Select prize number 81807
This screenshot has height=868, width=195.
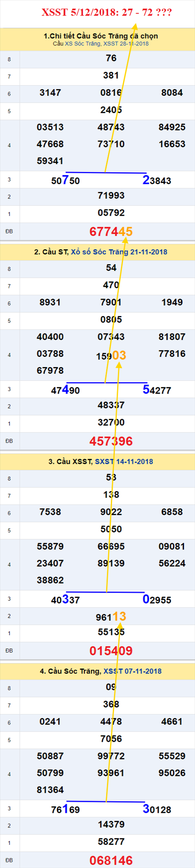coord(172,337)
